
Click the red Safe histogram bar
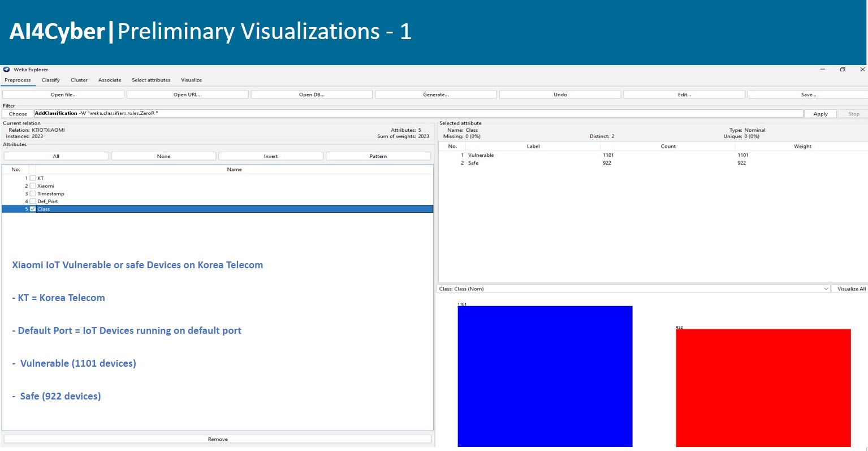763,388
